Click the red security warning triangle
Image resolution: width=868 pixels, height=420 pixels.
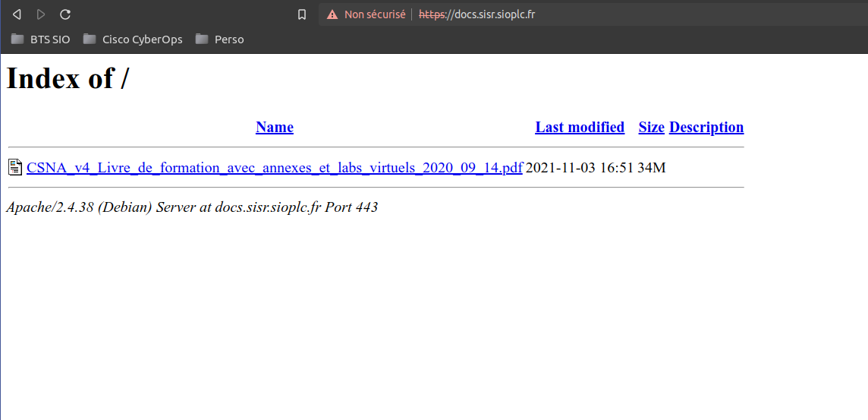(332, 14)
